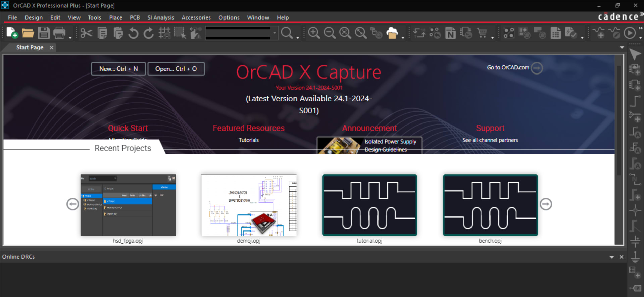Open Isolated Power Supply Design Guidelines announcement
644x297 pixels.
pyautogui.click(x=369, y=145)
